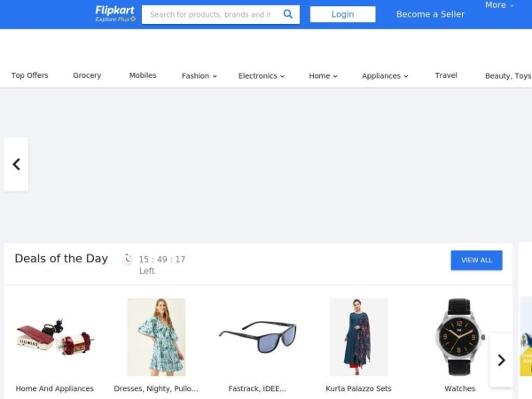Open Become a Seller link
This screenshot has width=532, height=399.
[x=430, y=14]
